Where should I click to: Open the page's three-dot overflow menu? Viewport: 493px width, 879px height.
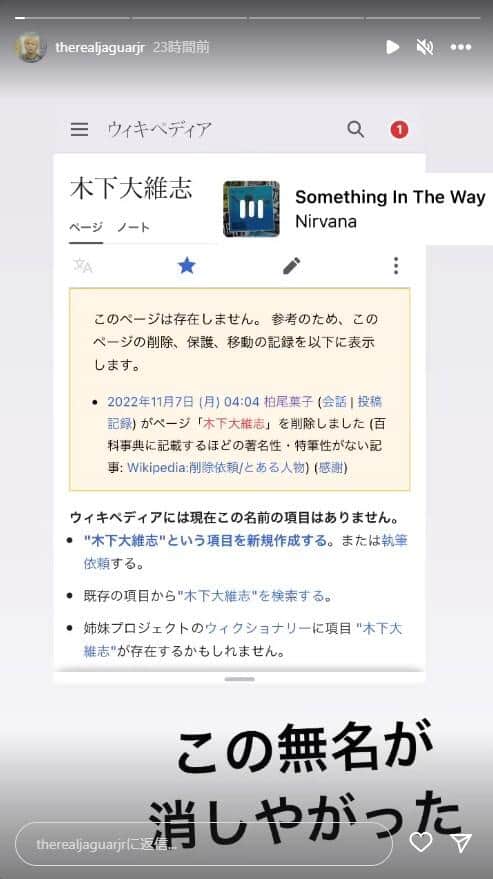396,266
